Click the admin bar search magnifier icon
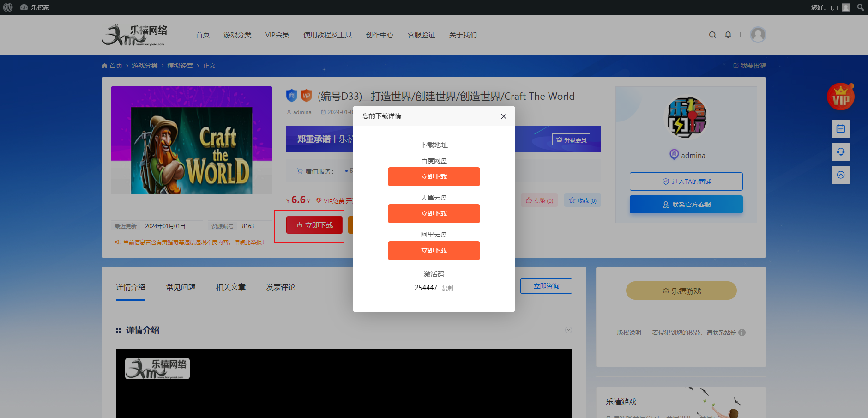Image resolution: width=868 pixels, height=418 pixels. click(860, 7)
